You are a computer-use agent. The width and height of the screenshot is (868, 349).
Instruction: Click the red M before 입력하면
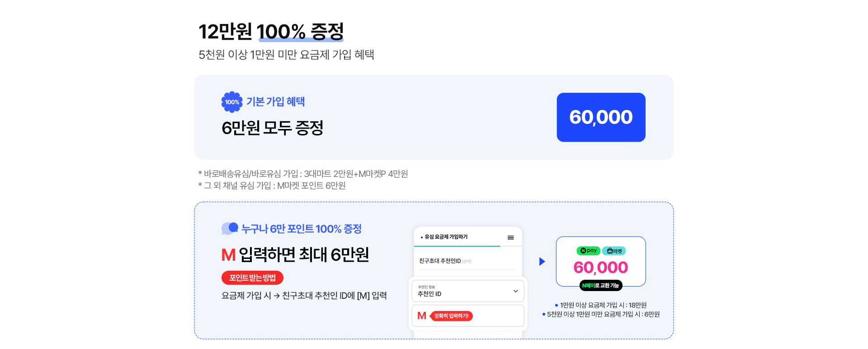pyautogui.click(x=228, y=255)
